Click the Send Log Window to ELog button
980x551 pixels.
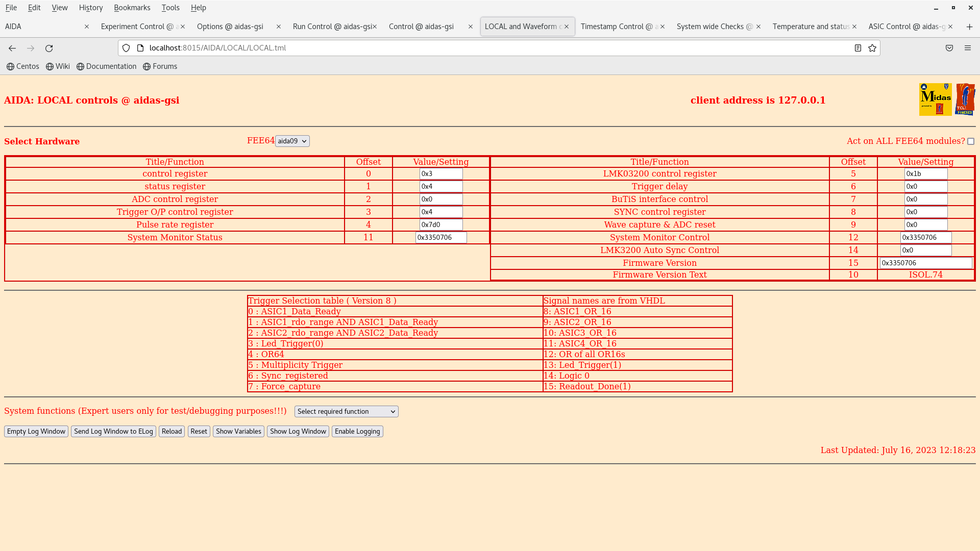[113, 431]
